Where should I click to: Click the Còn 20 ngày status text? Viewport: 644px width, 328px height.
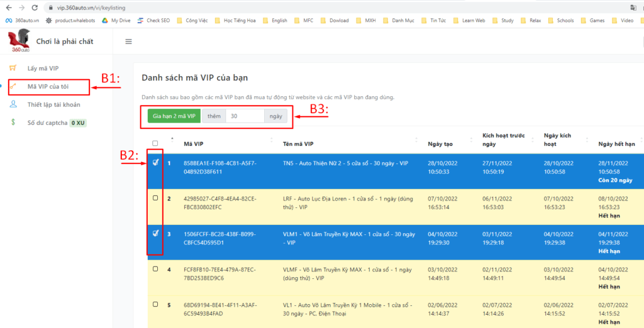(615, 180)
